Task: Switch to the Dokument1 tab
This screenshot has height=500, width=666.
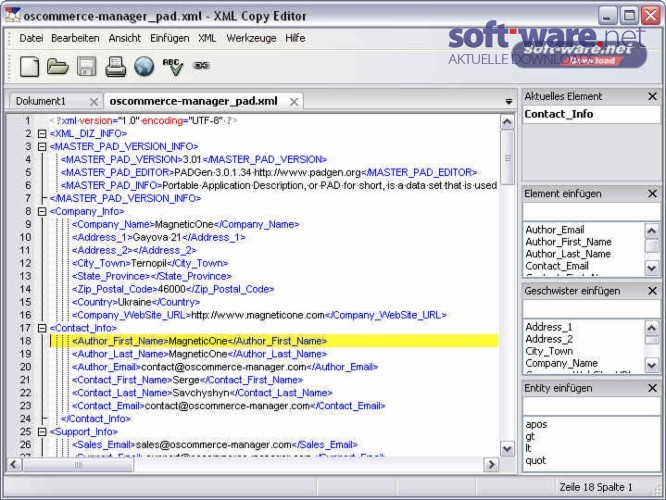Action: (41, 101)
